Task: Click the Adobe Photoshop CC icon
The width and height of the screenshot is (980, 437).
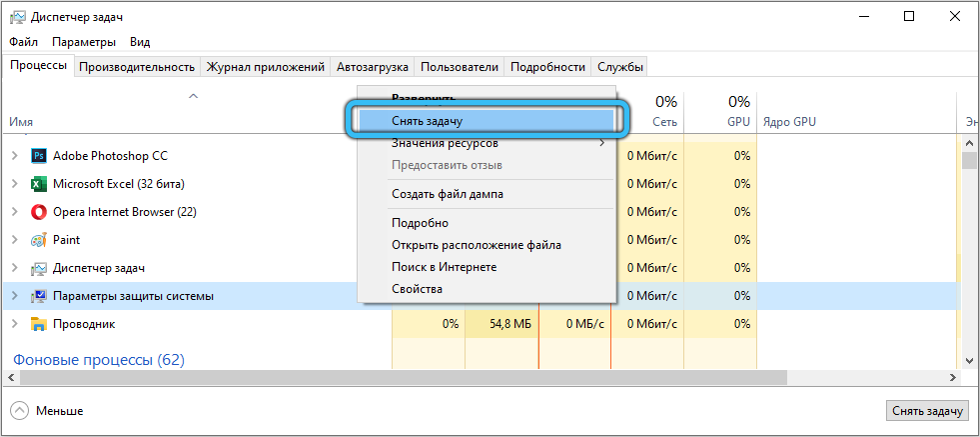Action: click(39, 156)
